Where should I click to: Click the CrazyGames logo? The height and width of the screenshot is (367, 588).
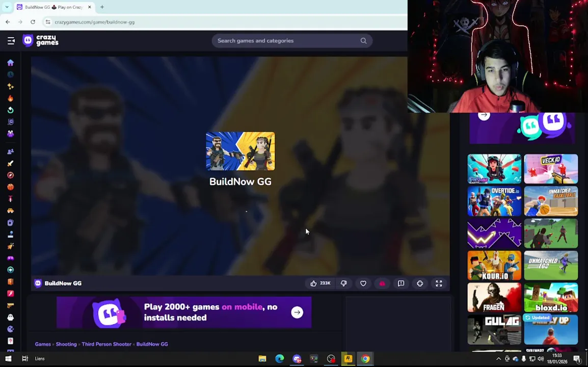point(40,40)
